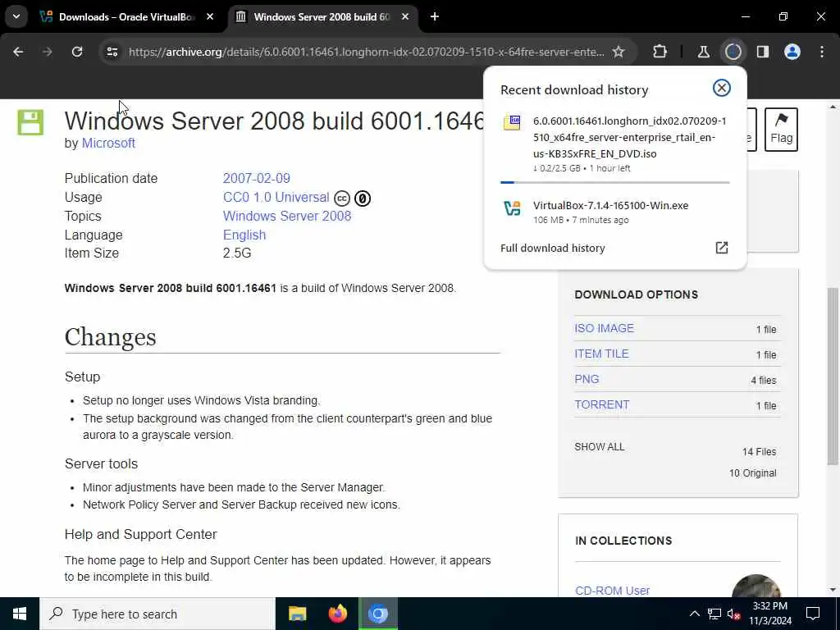840x630 pixels.
Task: Click the public domain zero icon
Action: click(x=362, y=199)
